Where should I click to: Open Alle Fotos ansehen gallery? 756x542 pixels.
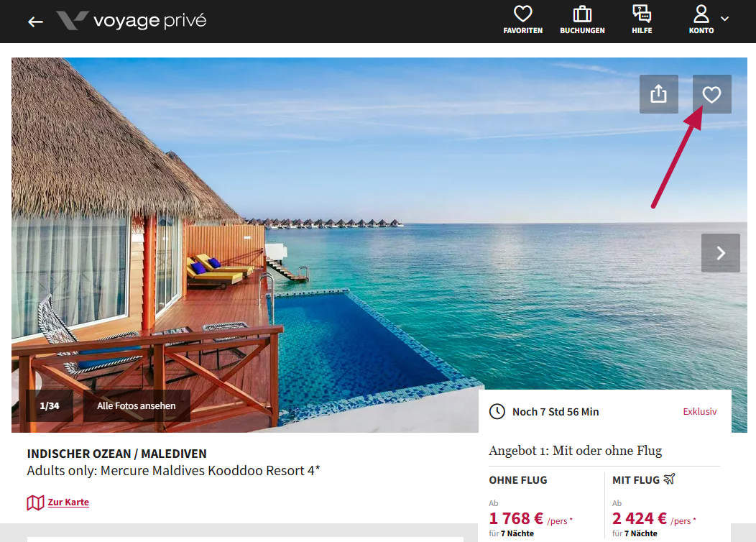(x=137, y=406)
